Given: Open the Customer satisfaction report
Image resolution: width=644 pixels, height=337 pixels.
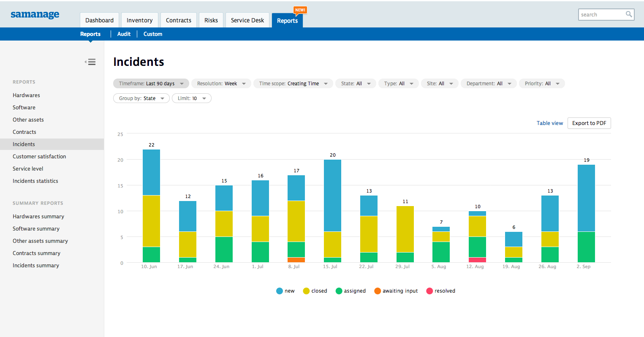Looking at the screenshot, I should [39, 156].
